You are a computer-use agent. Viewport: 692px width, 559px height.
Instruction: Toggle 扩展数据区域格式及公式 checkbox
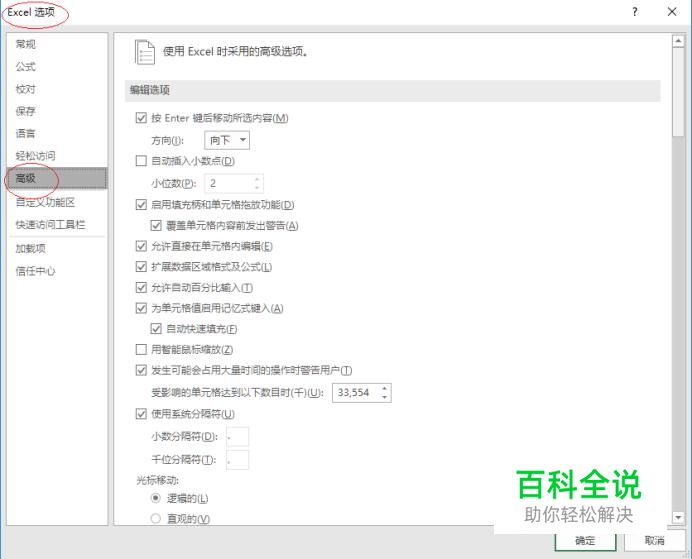point(141,266)
